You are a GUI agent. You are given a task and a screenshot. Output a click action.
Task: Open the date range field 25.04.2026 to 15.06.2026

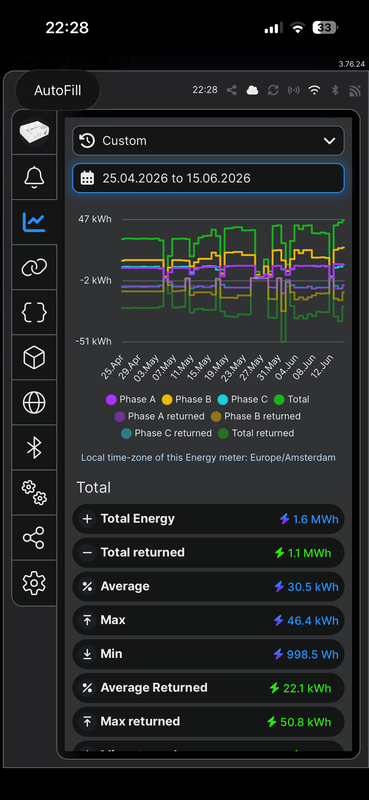208,178
